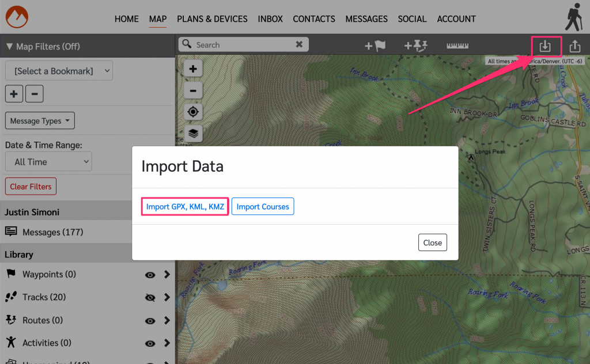Open the map layers selector
The image size is (590, 364).
193,133
